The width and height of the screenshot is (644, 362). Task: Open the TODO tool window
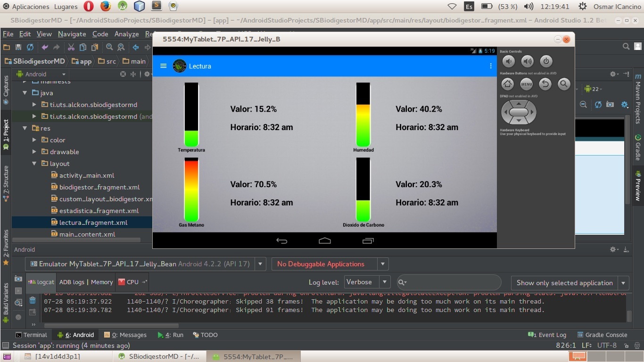click(x=205, y=335)
